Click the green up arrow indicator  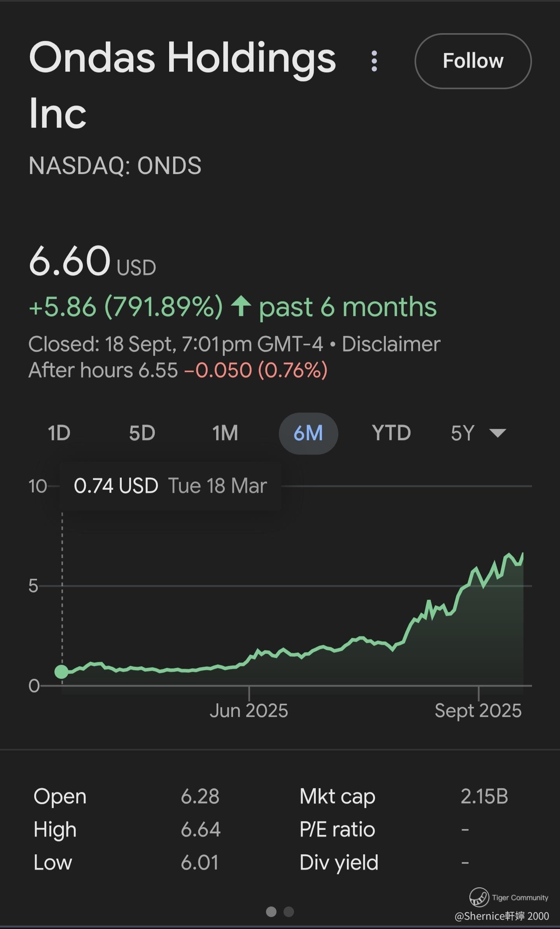(x=241, y=307)
